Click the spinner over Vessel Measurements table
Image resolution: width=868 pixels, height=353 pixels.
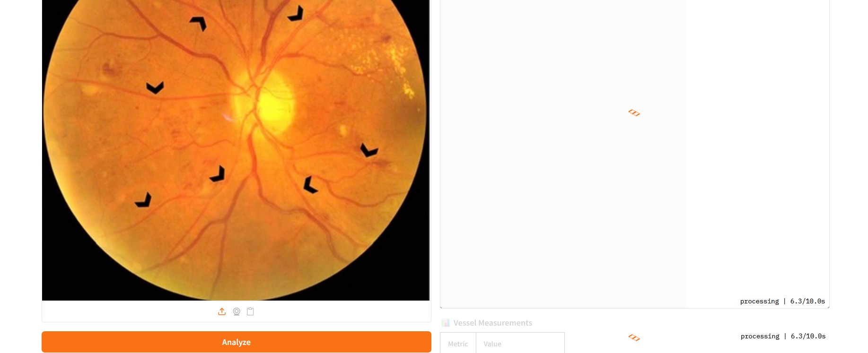634,337
